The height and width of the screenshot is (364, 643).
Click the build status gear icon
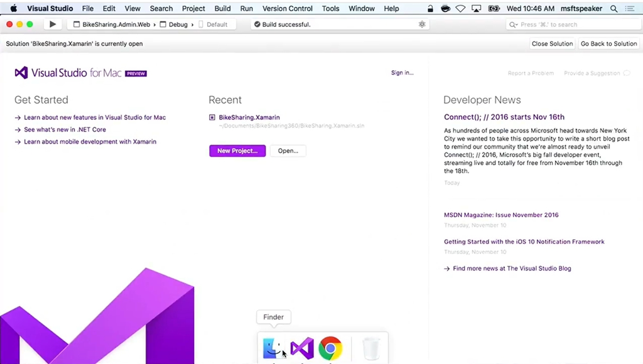pyautogui.click(x=422, y=24)
